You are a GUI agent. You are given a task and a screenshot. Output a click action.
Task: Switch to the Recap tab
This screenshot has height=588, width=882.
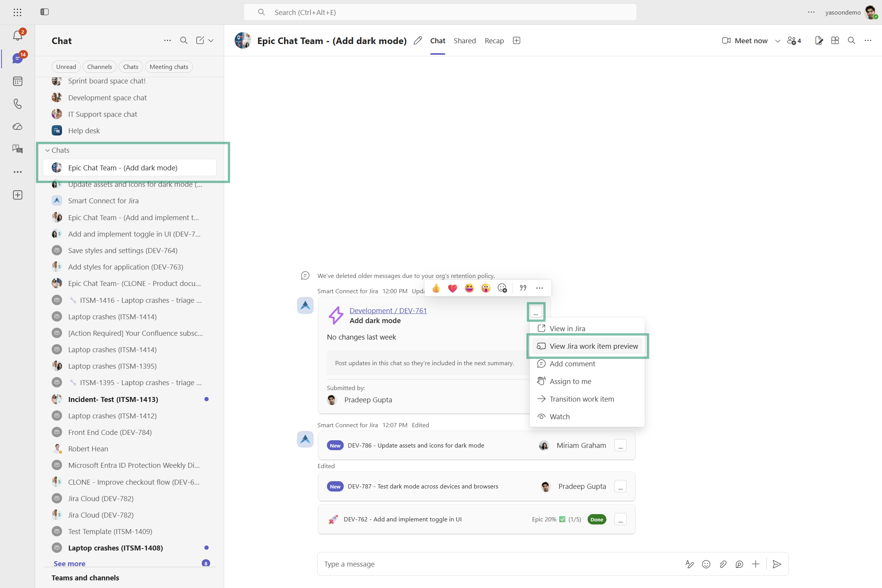click(494, 41)
